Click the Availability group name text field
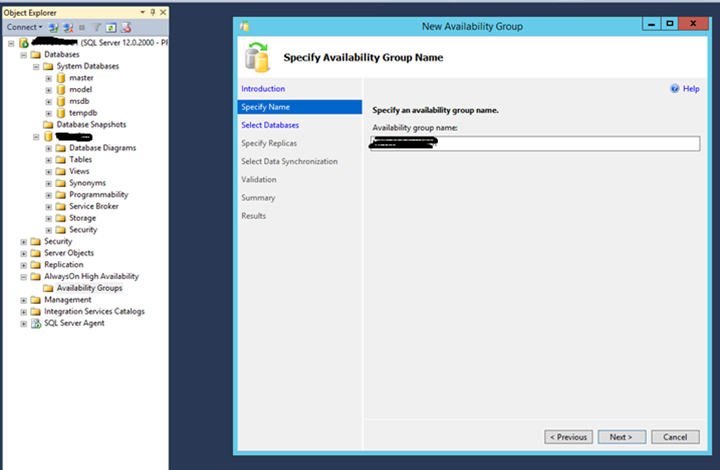This screenshot has width=720, height=470. [x=535, y=144]
